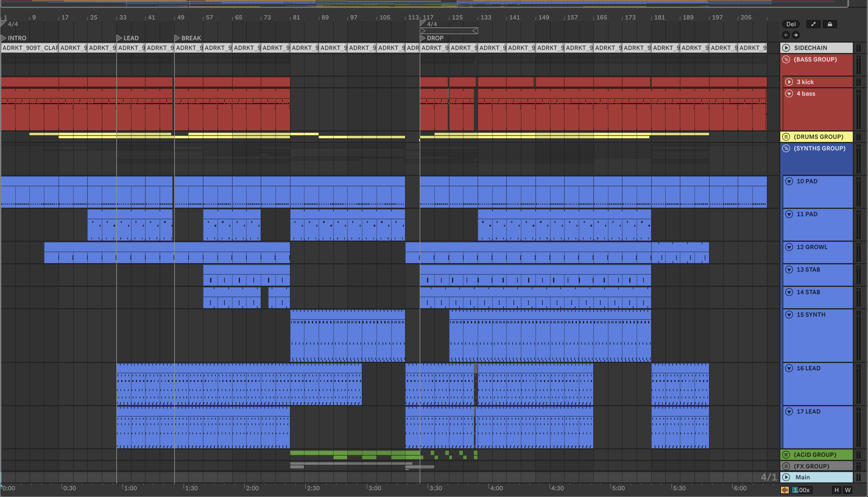The image size is (868, 497).
Task: Click the orange waveform follow icon
Action: [784, 490]
